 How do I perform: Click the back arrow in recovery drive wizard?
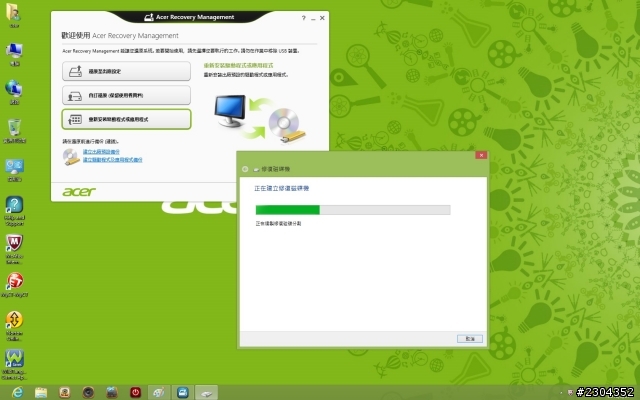click(245, 169)
